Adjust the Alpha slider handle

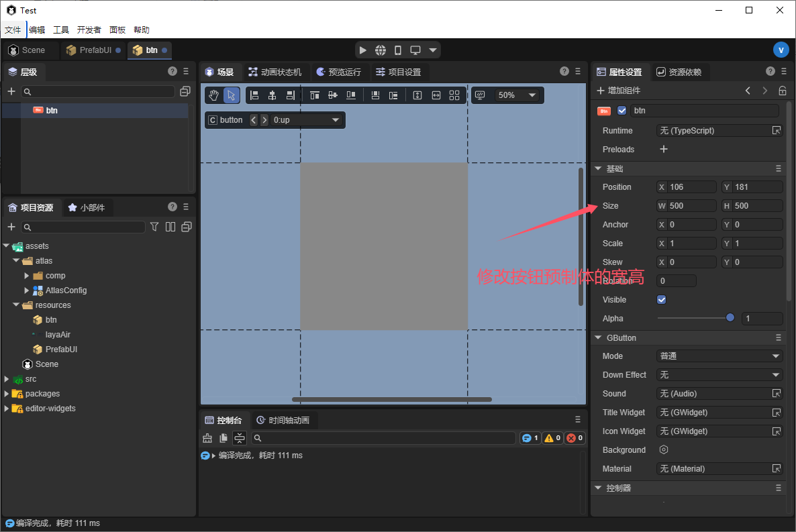[730, 319]
